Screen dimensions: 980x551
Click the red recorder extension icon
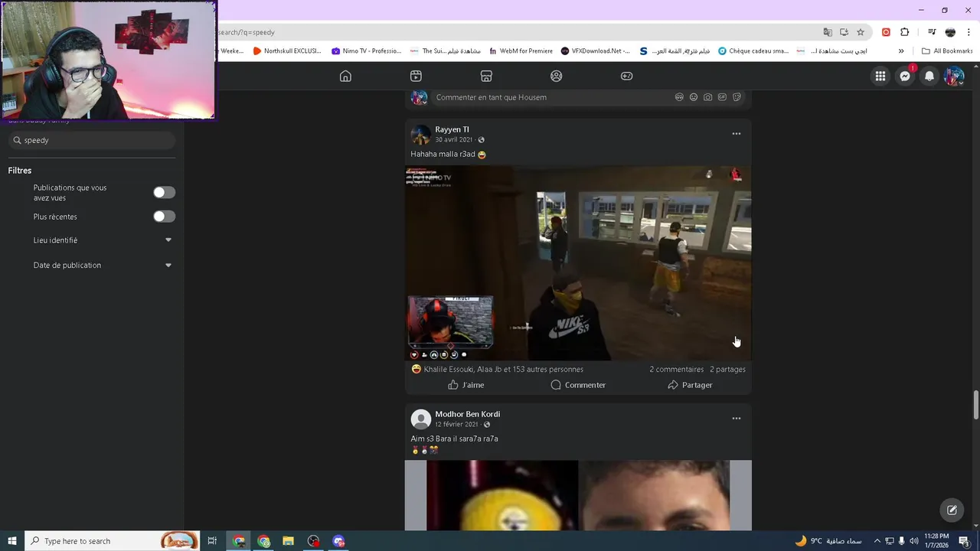(886, 32)
